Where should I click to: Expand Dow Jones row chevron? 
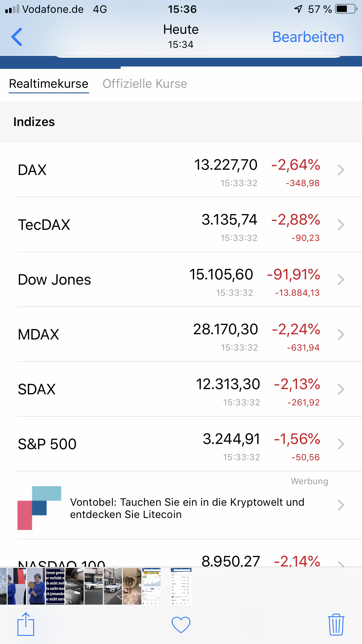tap(341, 279)
